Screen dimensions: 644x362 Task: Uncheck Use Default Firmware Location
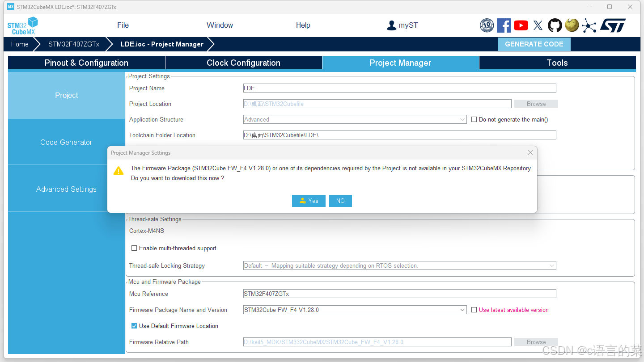pos(134,326)
